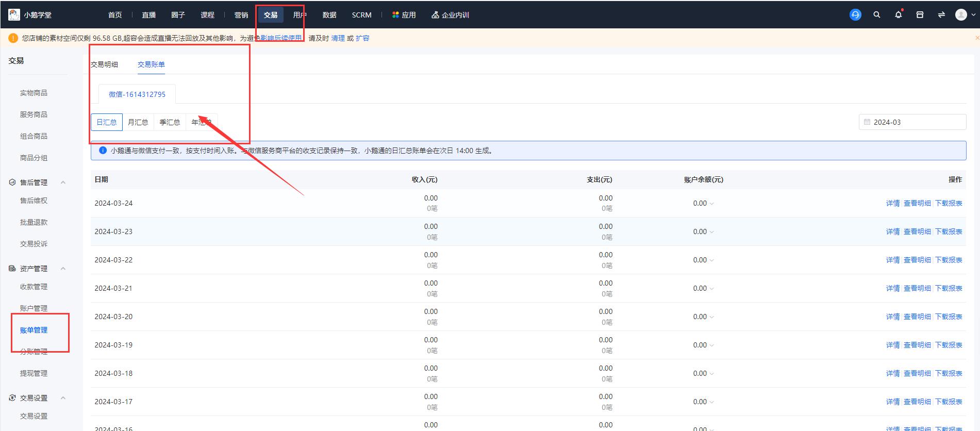Click the search magnifier icon
Viewport: 980px width, 431px height.
pyautogui.click(x=876, y=15)
